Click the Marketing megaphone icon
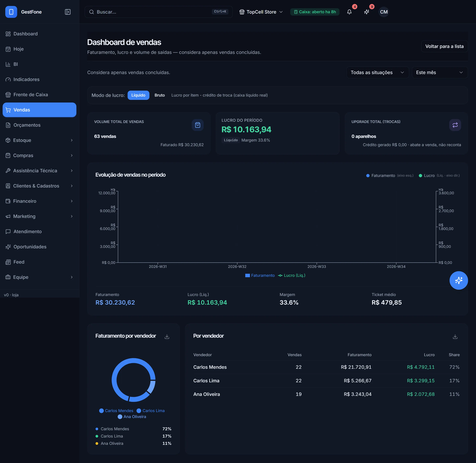The width and height of the screenshot is (476, 463). 8,216
